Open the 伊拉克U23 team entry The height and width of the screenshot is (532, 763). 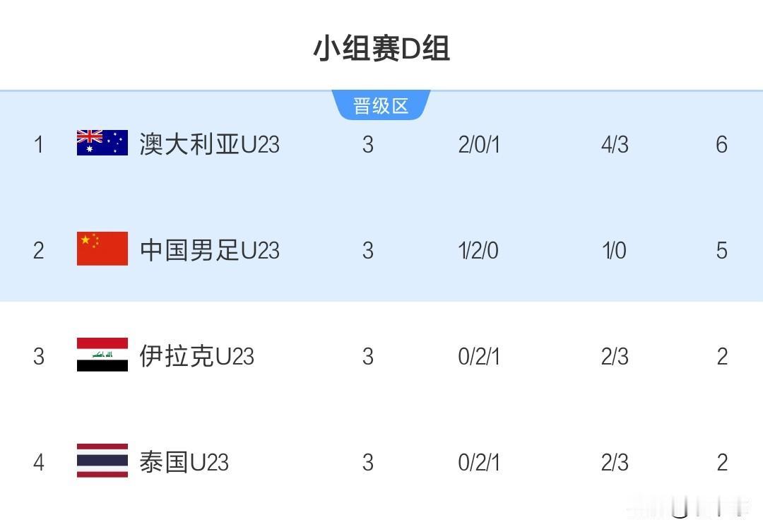point(198,356)
